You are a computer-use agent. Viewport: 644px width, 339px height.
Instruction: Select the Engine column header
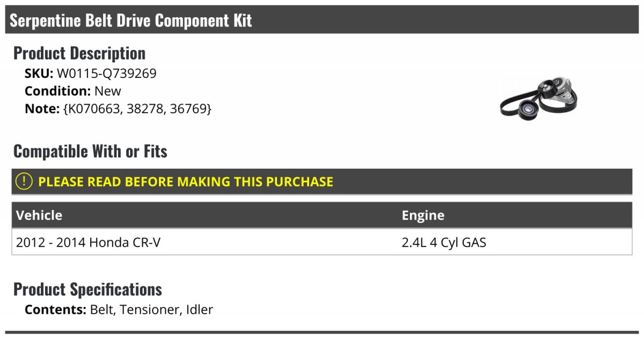(x=423, y=215)
